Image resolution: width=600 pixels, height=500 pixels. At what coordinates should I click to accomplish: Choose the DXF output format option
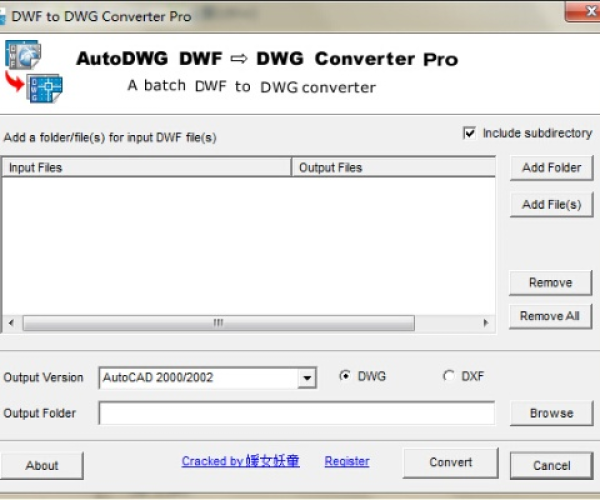coord(447,376)
